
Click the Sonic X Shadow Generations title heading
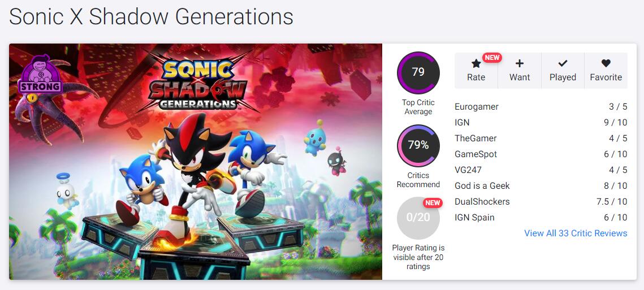click(x=151, y=17)
